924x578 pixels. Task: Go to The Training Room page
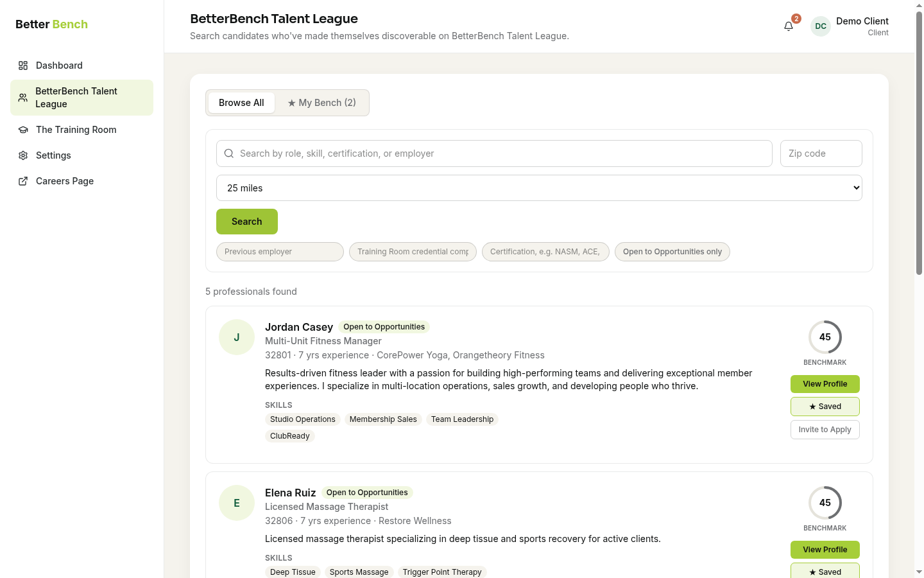click(x=81, y=130)
